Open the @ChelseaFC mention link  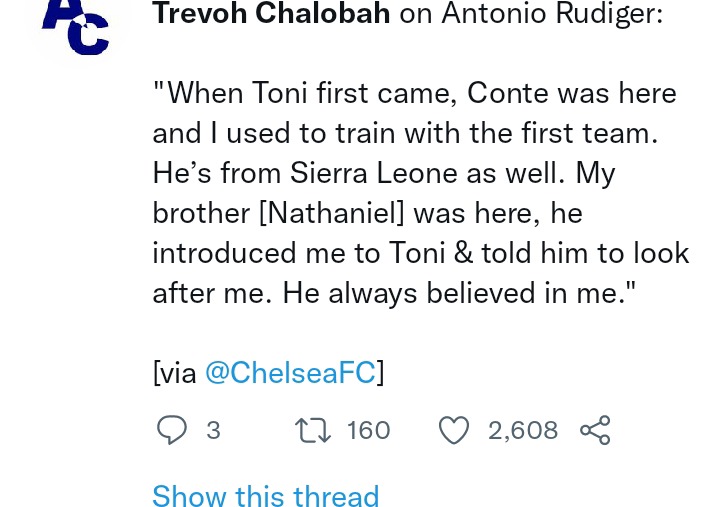290,372
